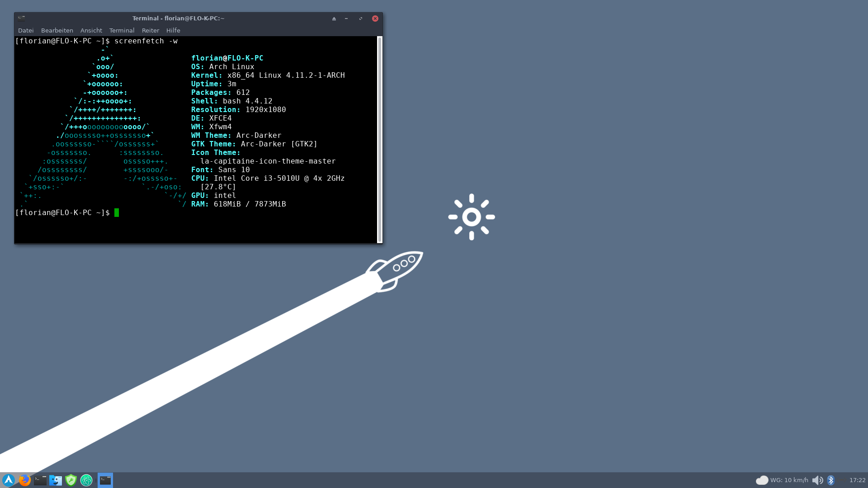Image resolution: width=868 pixels, height=488 pixels.
Task: Open the Bearbeiten menu
Action: click(57, 30)
